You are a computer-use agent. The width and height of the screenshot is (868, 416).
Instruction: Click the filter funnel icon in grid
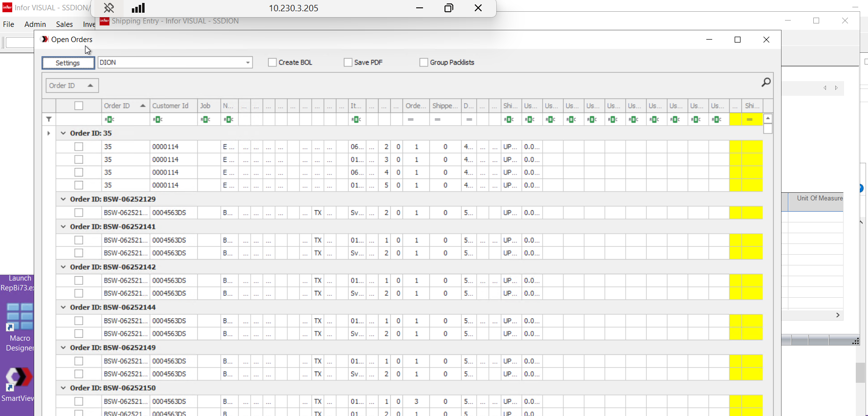[49, 119]
